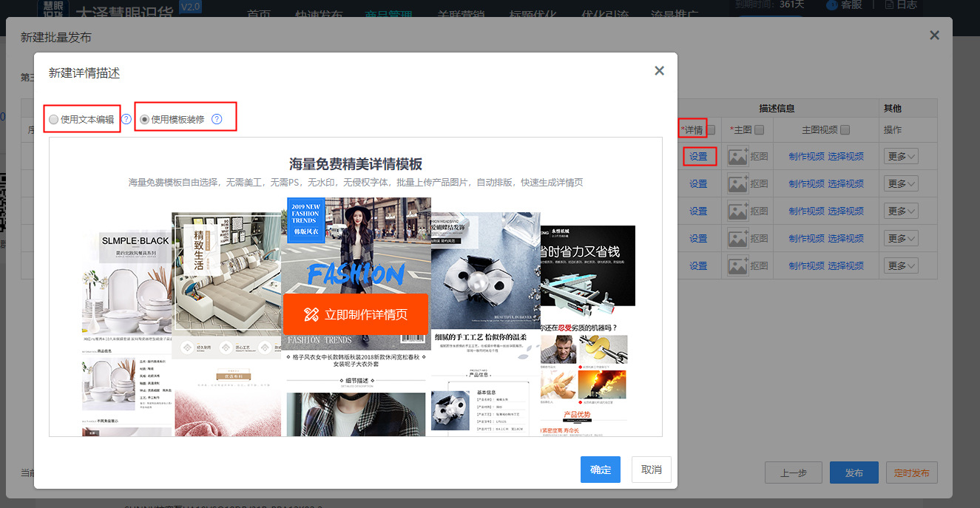Switch to 关联营销 navigation tab
Image resolution: width=980 pixels, height=508 pixels.
pyautogui.click(x=460, y=15)
